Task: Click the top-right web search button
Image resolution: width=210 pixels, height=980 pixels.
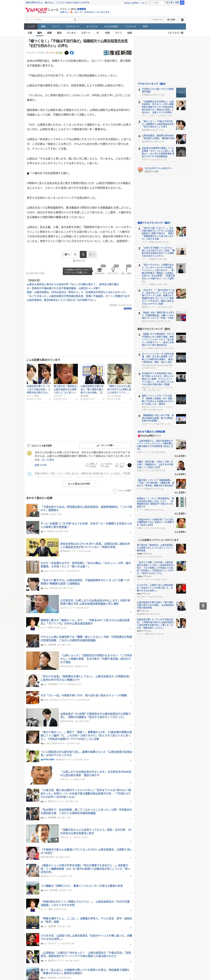Action: (x=182, y=3)
